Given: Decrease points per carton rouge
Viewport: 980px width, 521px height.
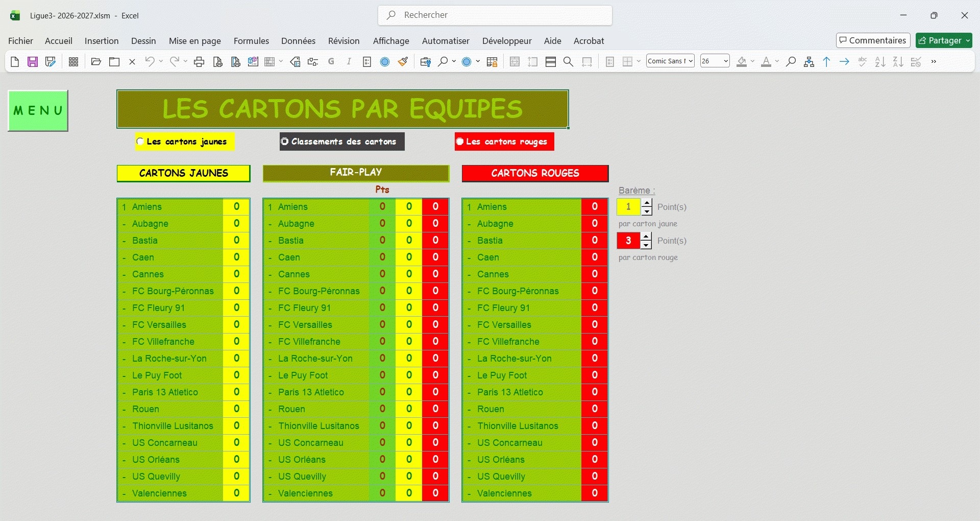Looking at the screenshot, I should [x=646, y=245].
